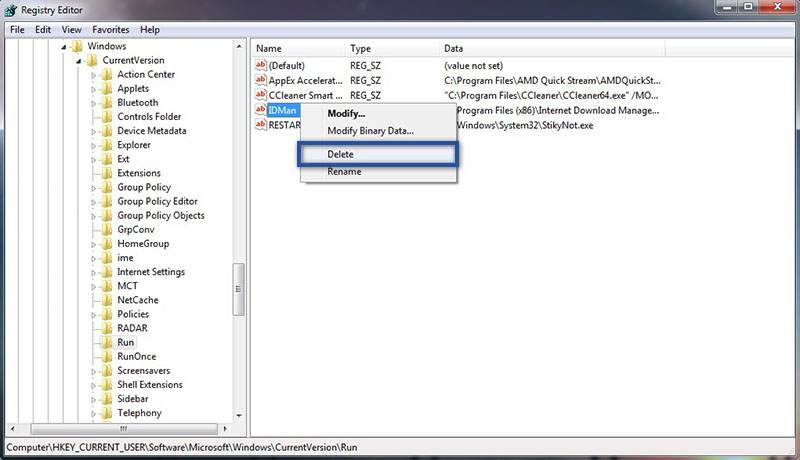Click the Windows folder icon in tree
Viewport: 800px width, 460px height.
click(x=77, y=46)
